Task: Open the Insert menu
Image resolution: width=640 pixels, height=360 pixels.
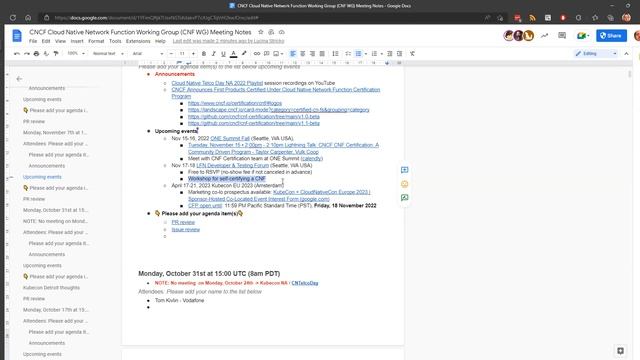Action: [x=77, y=41]
